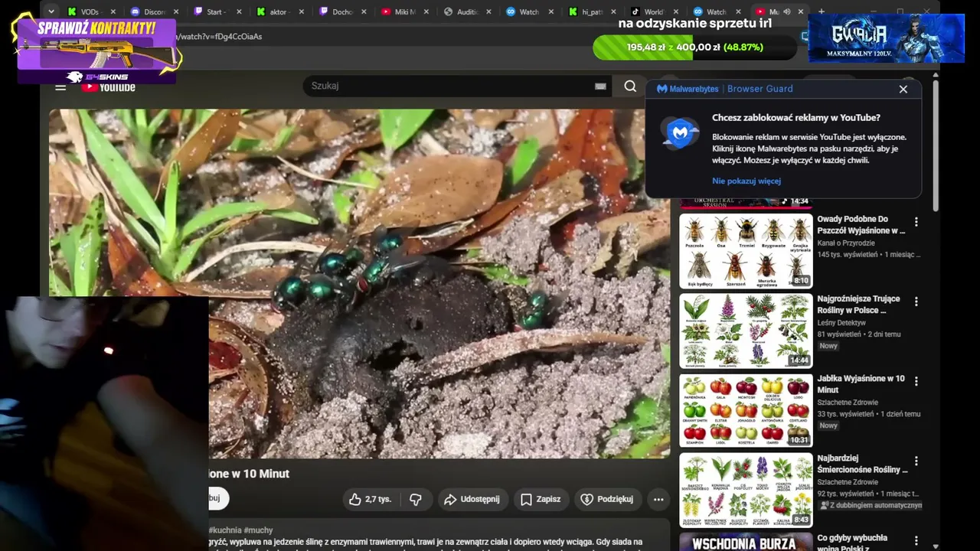Switch to the hi_patt tab

click(x=591, y=12)
